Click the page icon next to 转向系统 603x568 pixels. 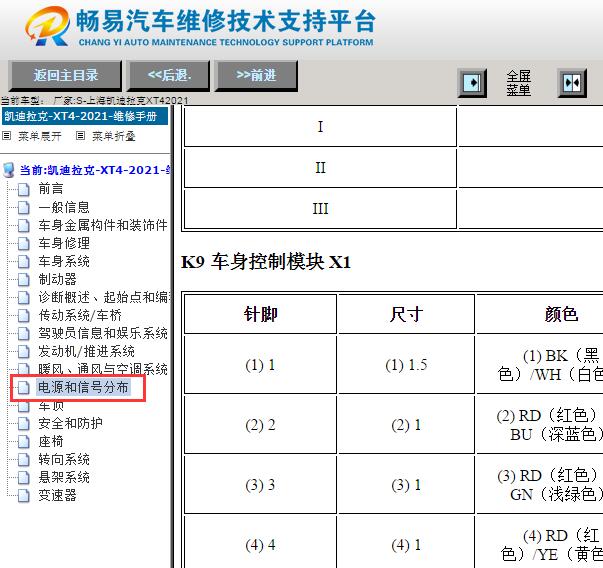[x=24, y=460]
